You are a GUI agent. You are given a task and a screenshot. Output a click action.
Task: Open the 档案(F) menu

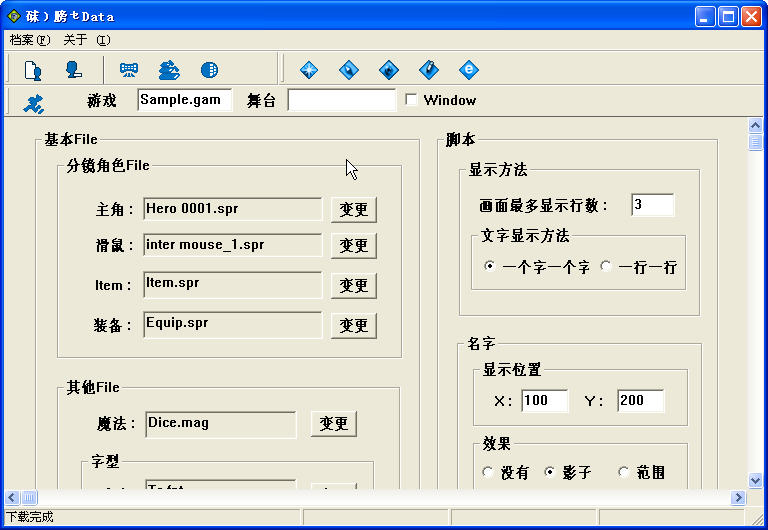(30, 40)
